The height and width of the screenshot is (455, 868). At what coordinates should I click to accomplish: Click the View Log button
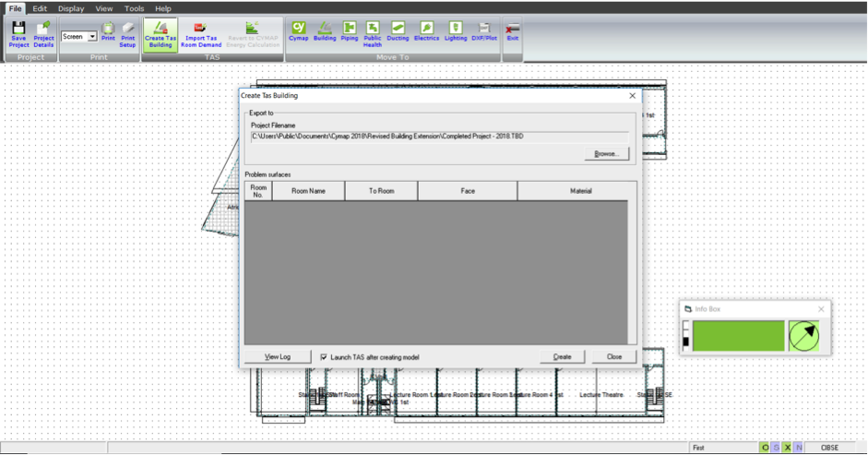278,357
